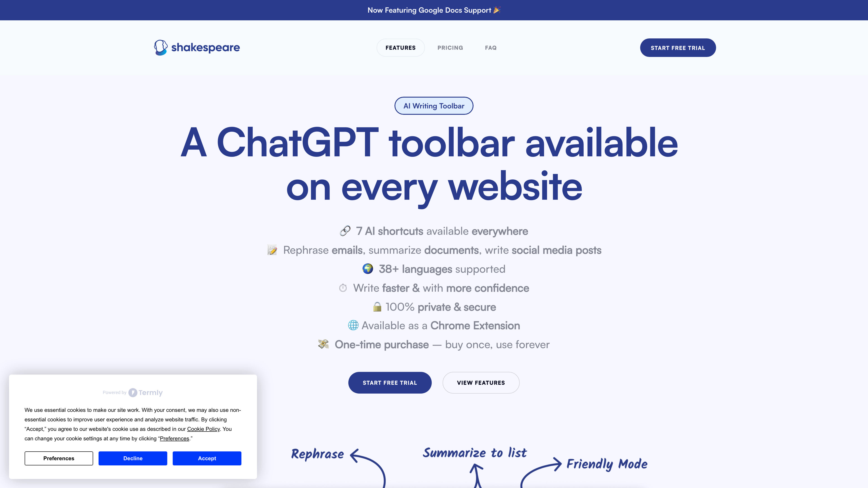Viewport: 868px width, 488px height.
Task: Click the globe emoji languages icon
Action: pyautogui.click(x=368, y=269)
